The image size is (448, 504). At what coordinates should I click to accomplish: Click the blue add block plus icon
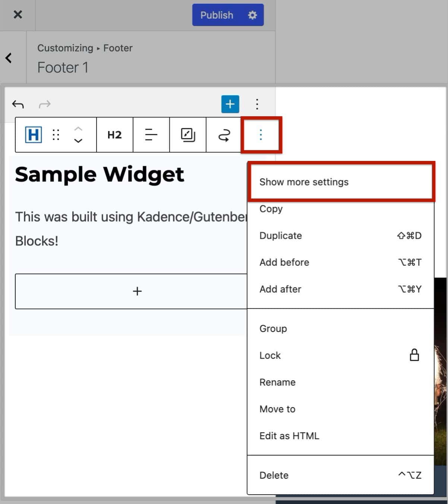click(x=230, y=104)
